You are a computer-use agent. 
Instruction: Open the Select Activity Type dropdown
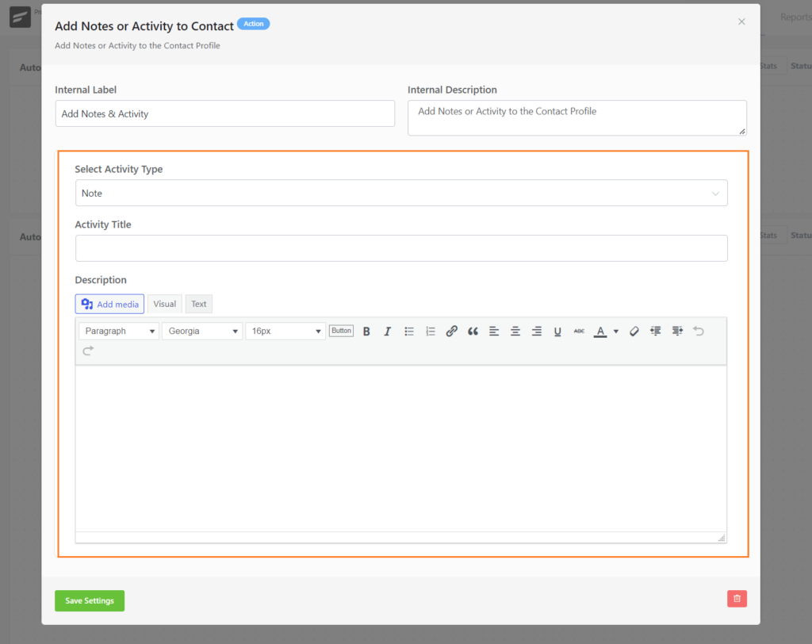click(401, 193)
